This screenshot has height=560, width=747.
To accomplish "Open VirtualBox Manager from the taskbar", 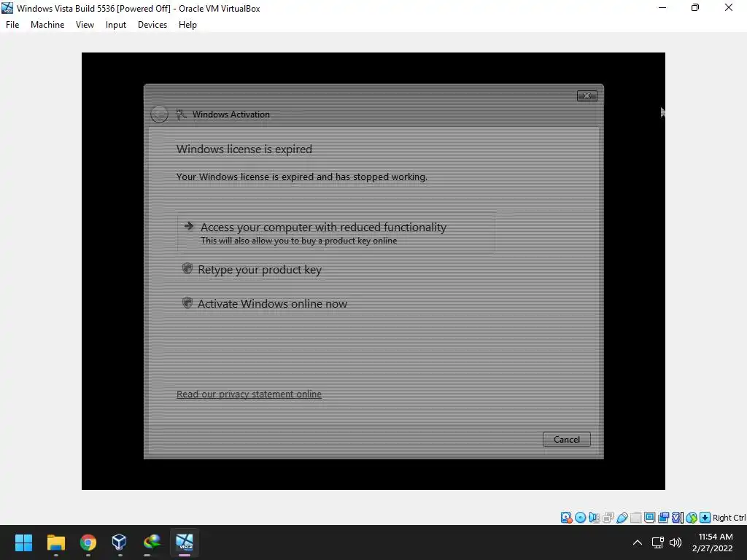I will (x=119, y=542).
